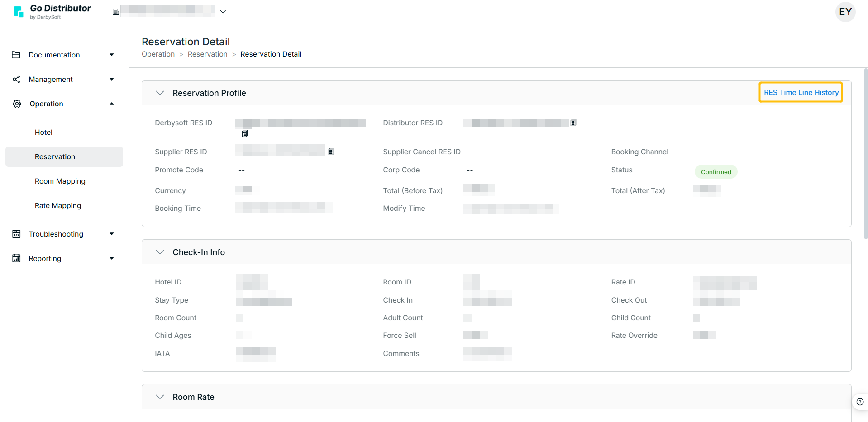Expand the Documentation menu arrow

point(112,55)
